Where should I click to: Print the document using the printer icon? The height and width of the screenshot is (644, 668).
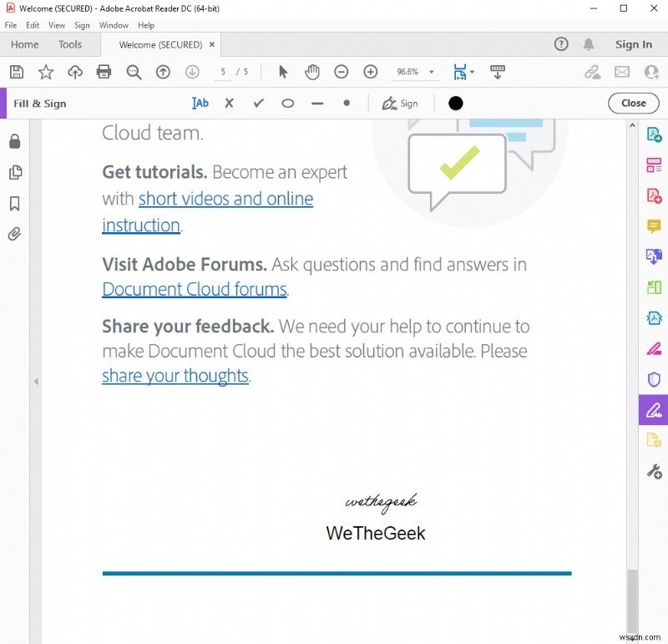coord(104,72)
